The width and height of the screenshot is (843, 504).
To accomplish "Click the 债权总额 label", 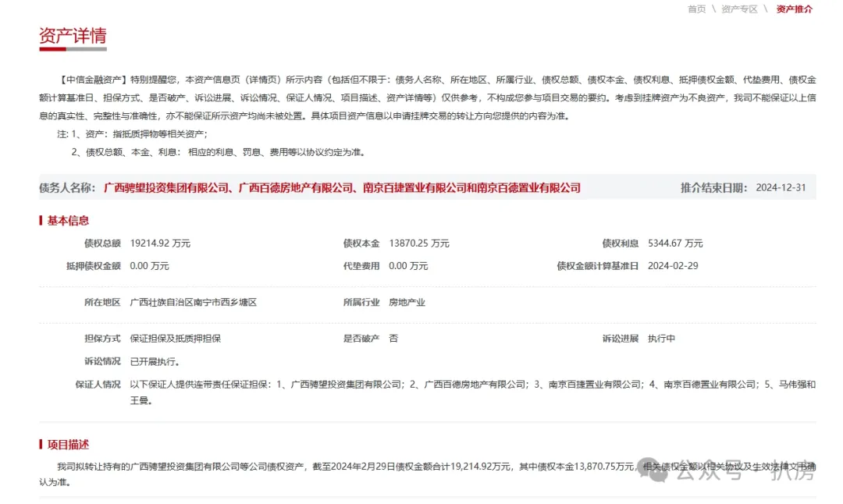I will [x=102, y=243].
